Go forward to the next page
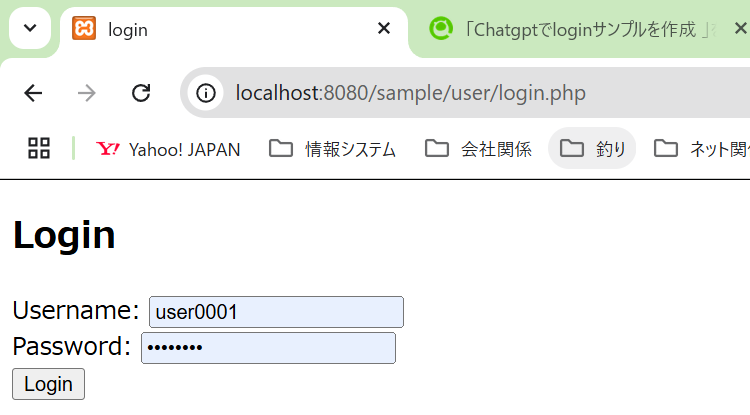Viewport: 750px width, 415px height. click(x=87, y=93)
